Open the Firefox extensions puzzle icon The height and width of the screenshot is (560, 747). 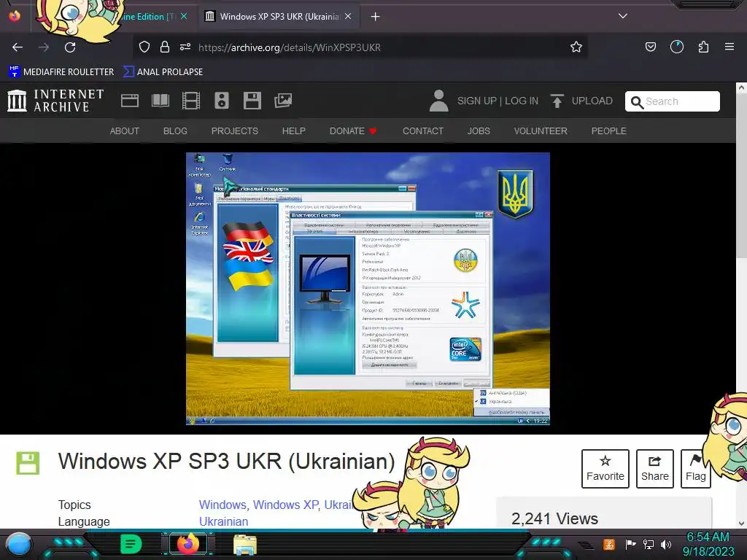point(703,47)
